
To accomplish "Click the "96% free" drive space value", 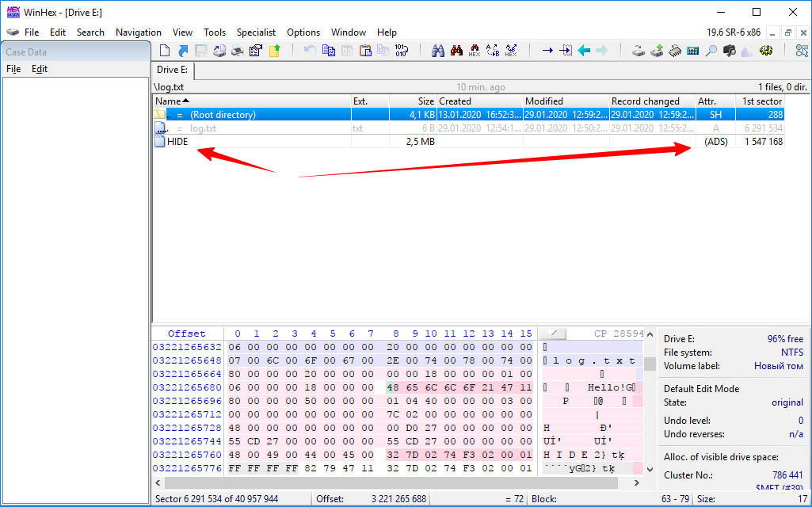I will tap(785, 339).
